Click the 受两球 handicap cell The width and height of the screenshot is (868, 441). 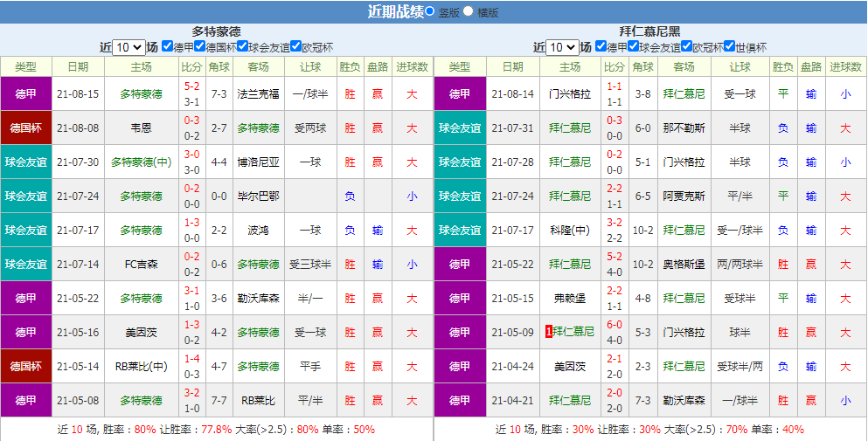tap(310, 127)
